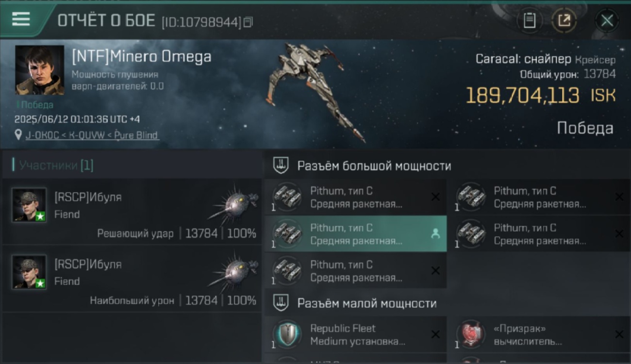Image resolution: width=631 pixels, height=364 pixels.
Task: Select the Решающий удар participant entry
Action: pos(132,211)
